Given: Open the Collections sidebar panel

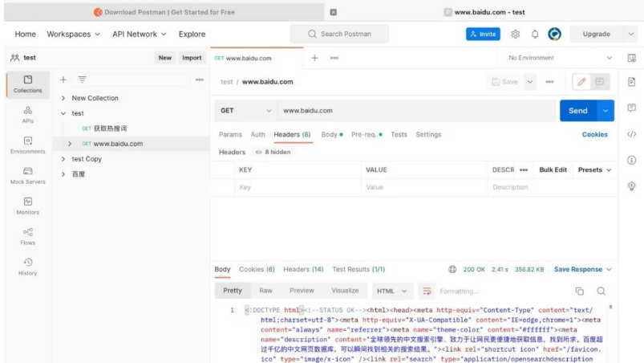Looking at the screenshot, I should click(x=27, y=84).
